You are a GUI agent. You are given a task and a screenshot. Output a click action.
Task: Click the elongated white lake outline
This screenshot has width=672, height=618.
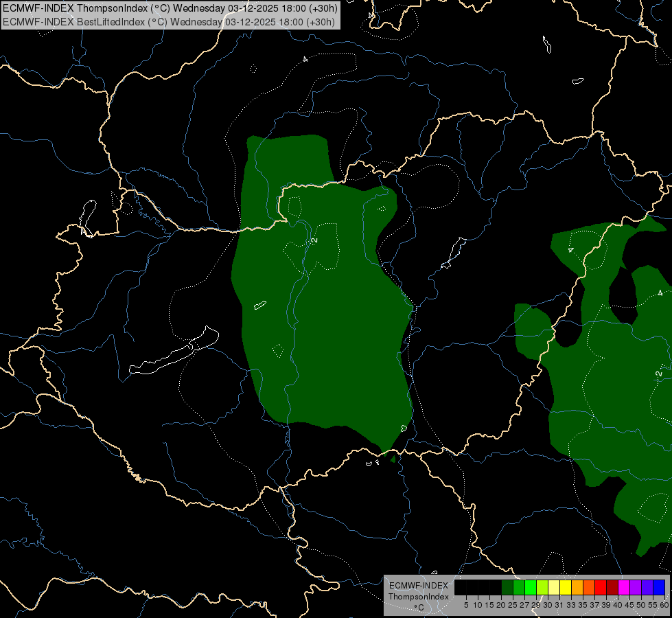174,351
